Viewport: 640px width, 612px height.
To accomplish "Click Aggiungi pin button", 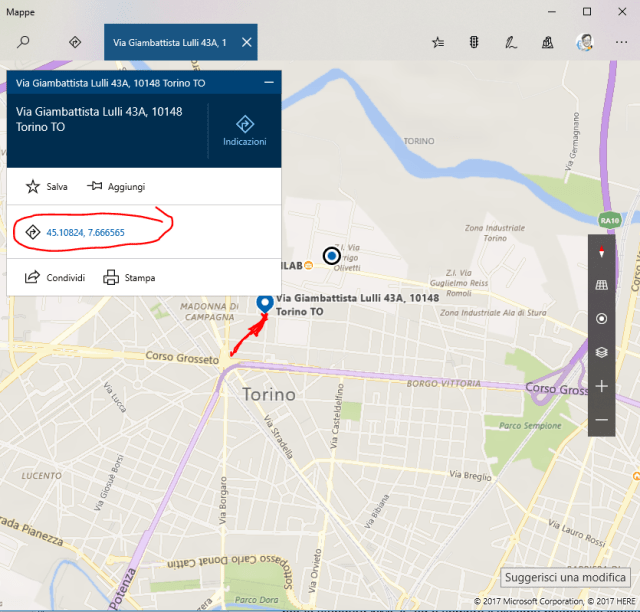I will point(116,187).
